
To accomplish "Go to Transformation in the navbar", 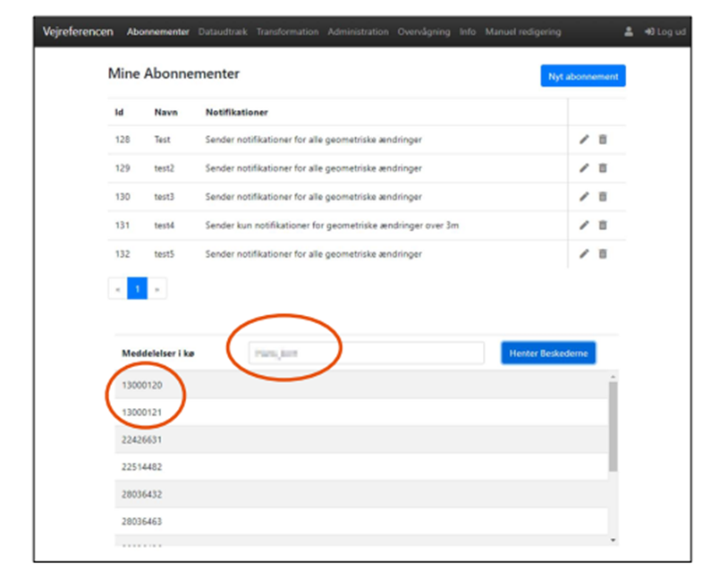I will [x=287, y=32].
